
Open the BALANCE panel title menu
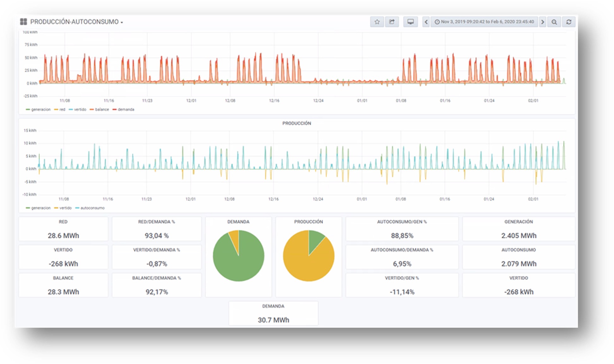[63, 278]
